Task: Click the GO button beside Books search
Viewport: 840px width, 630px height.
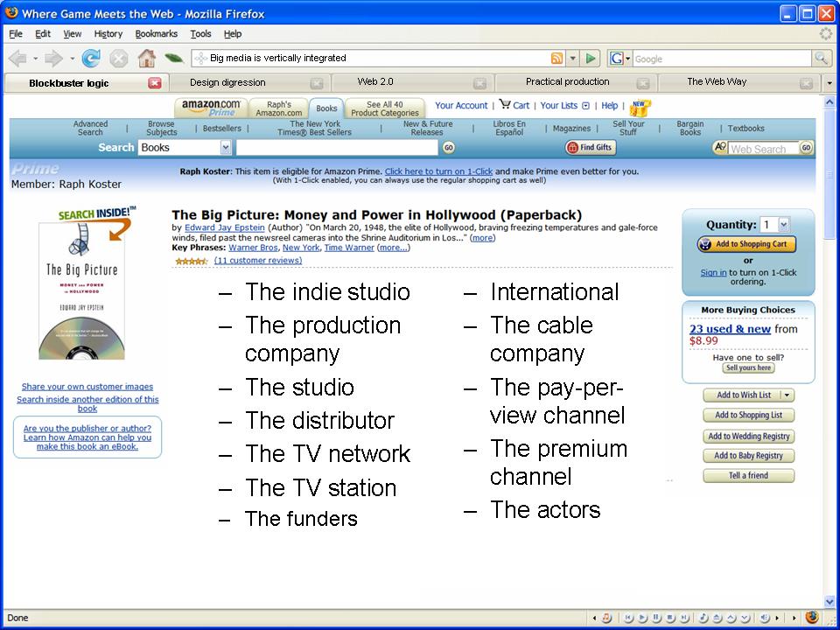Action: (448, 147)
